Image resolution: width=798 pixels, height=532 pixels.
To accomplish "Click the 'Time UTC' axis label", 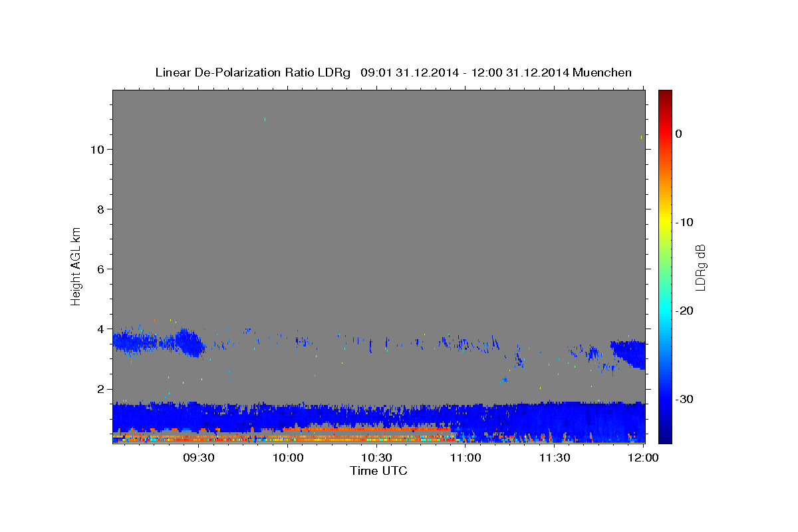I will pyautogui.click(x=378, y=471).
